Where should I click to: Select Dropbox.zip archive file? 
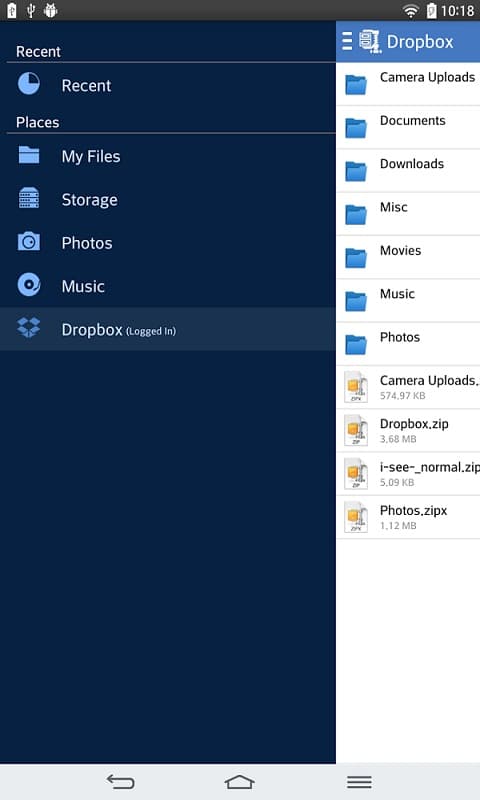[408, 431]
